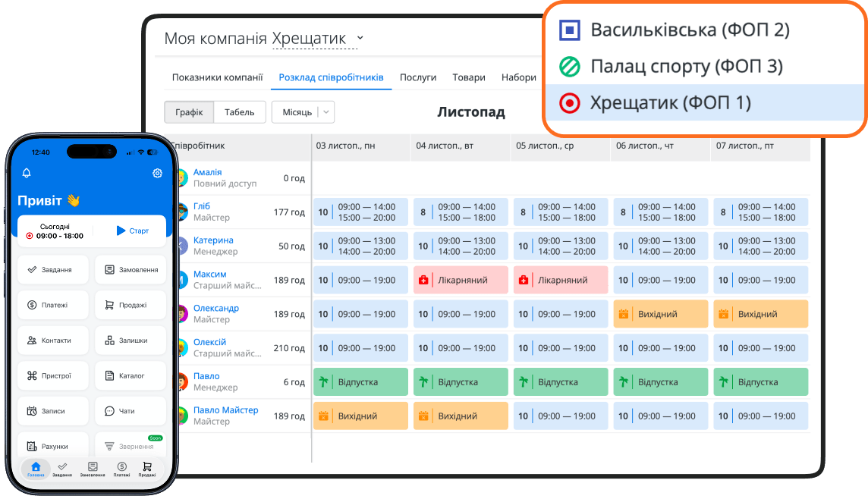
Task: Tap the Звернення tile marked Soon
Action: click(131, 445)
